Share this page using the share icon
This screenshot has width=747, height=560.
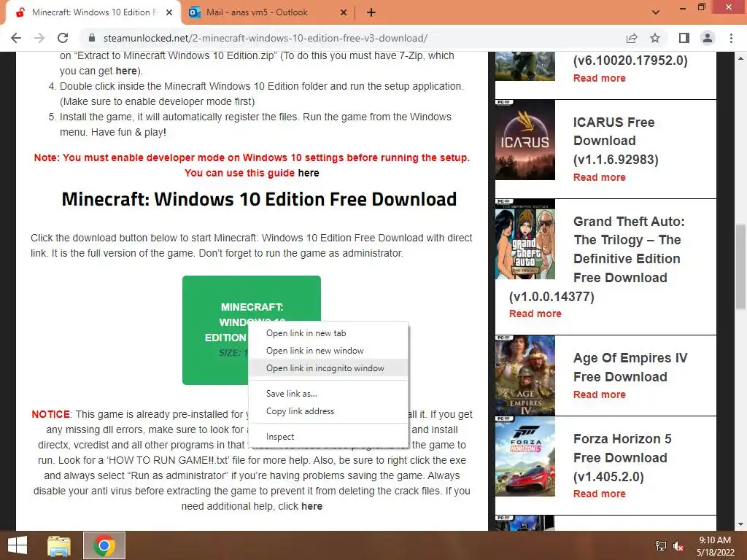pos(632,38)
